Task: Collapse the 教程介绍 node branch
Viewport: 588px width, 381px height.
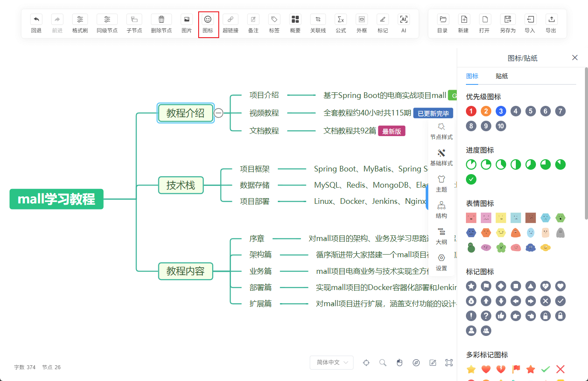Action: 218,113
